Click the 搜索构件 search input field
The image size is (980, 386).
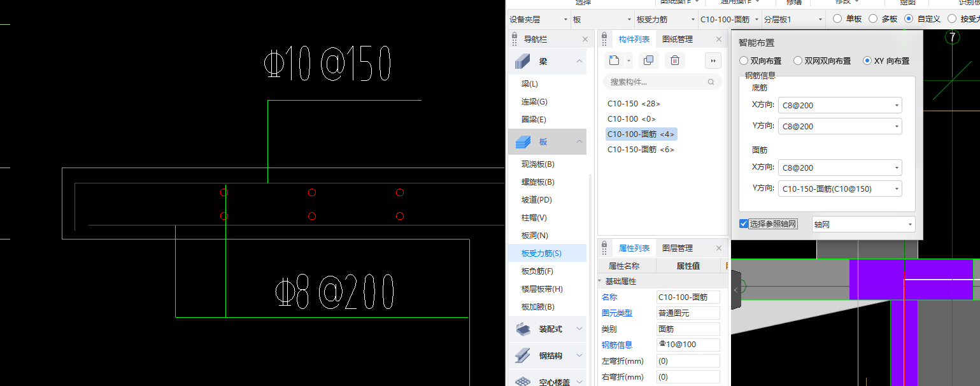tap(662, 82)
